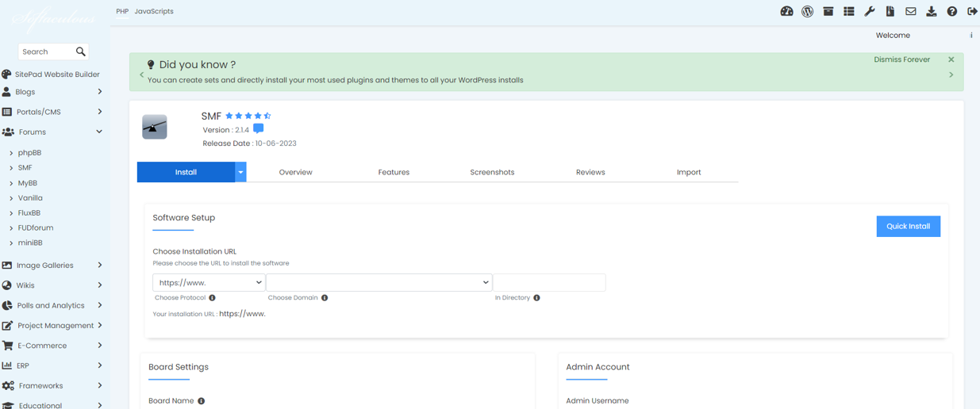Close the Did you know banner
This screenshot has width=980, height=409.
point(951,59)
